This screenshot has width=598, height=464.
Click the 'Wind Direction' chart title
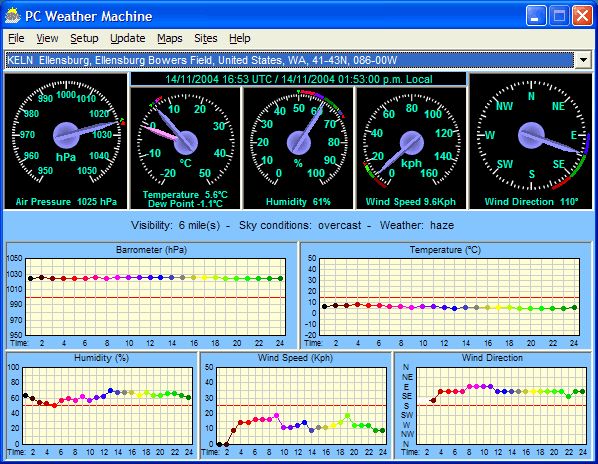[492, 358]
